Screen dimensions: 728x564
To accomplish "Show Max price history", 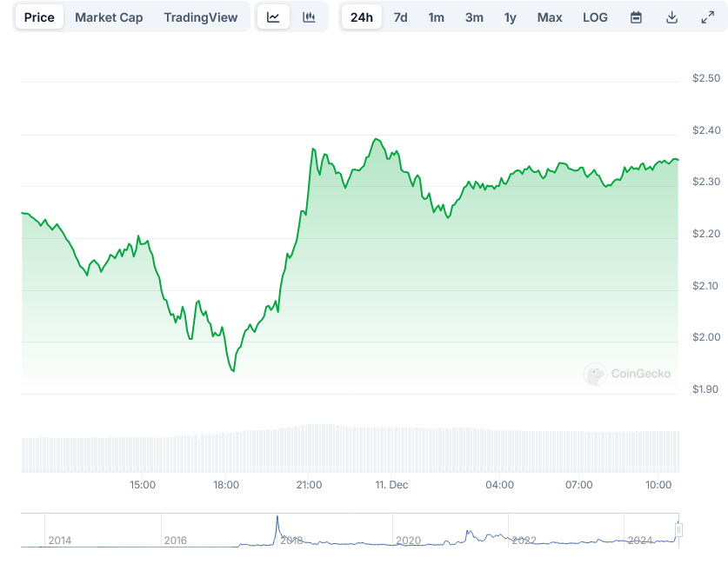I will (550, 17).
